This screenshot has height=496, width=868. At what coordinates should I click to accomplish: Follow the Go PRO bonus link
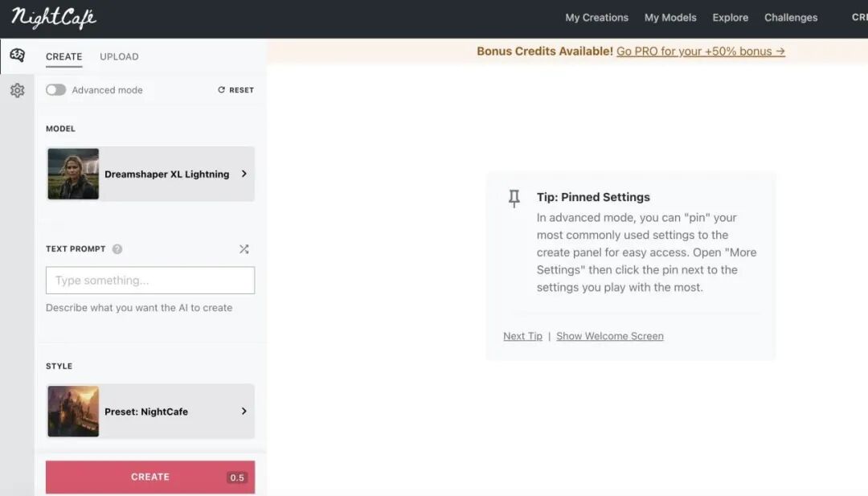(701, 51)
